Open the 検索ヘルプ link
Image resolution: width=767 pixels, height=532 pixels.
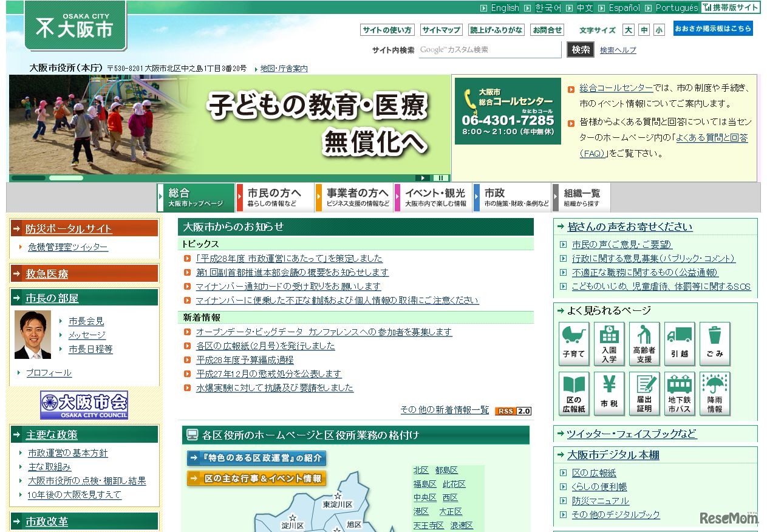pyautogui.click(x=618, y=50)
